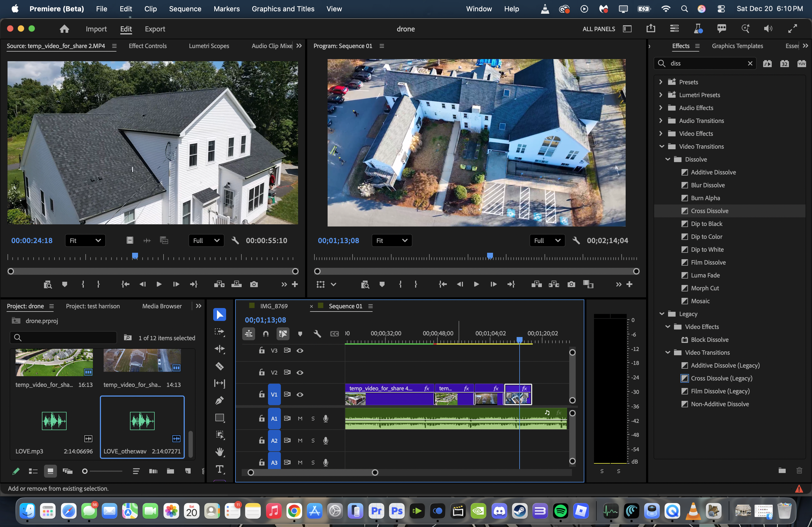Viewport: 812px width, 527px height.
Task: Enable the Cross Dissolve checkbox
Action: coord(685,211)
